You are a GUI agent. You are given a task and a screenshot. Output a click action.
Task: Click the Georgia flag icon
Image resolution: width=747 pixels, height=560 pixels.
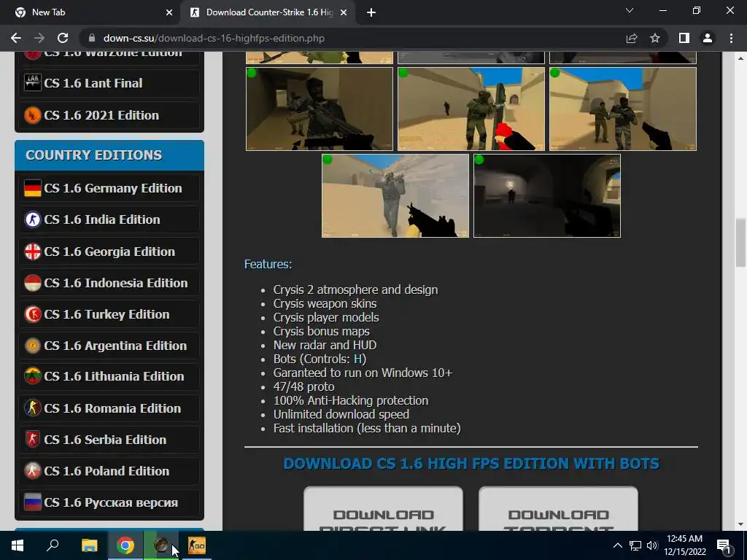tap(32, 252)
